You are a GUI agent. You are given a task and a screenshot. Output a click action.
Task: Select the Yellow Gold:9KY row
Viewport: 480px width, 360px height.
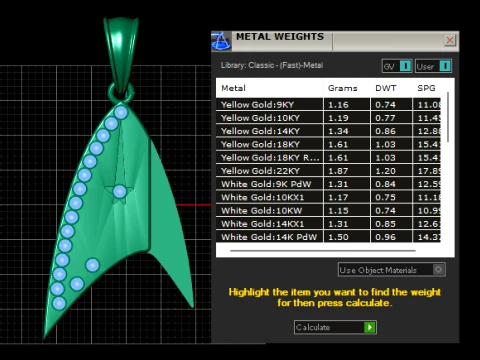(328, 105)
